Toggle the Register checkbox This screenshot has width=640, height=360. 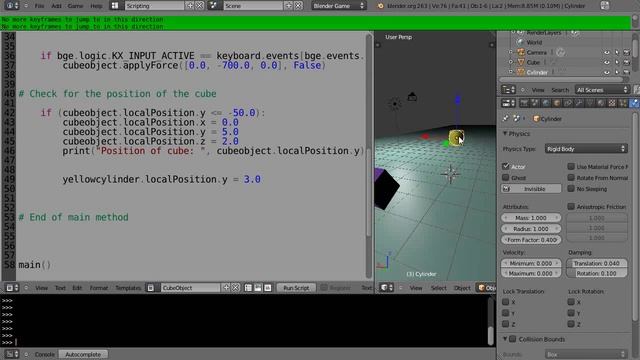tap(324, 288)
